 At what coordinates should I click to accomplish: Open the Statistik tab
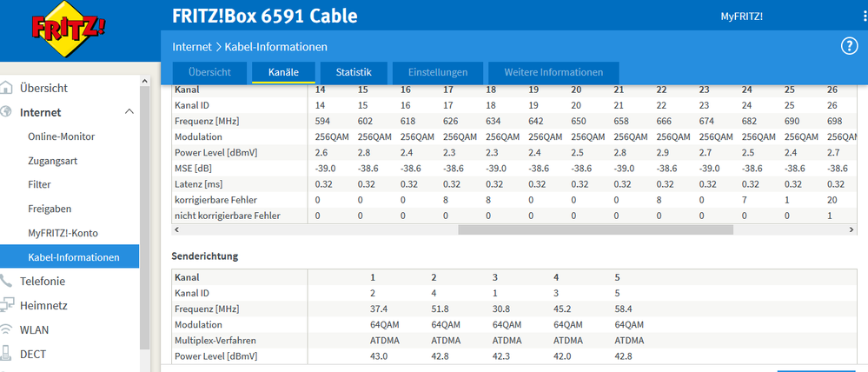point(354,72)
